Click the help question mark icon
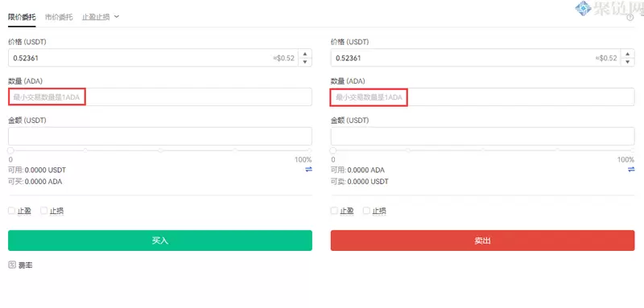 click(x=630, y=18)
